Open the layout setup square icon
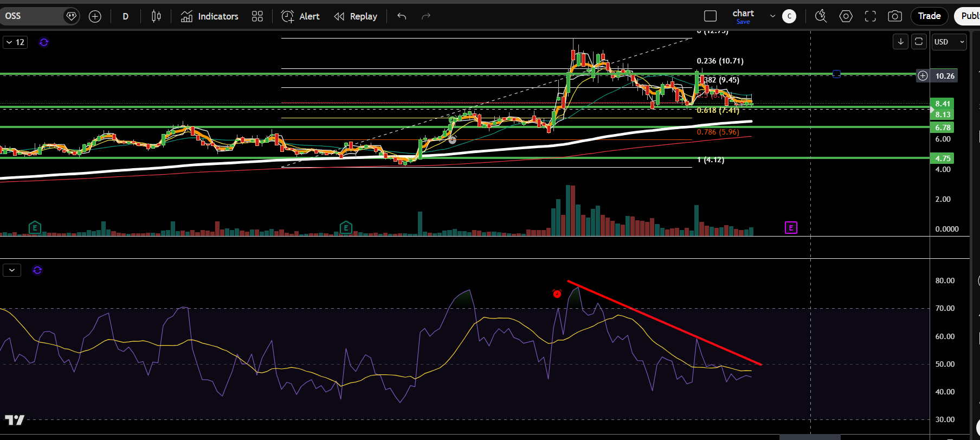 [x=710, y=16]
